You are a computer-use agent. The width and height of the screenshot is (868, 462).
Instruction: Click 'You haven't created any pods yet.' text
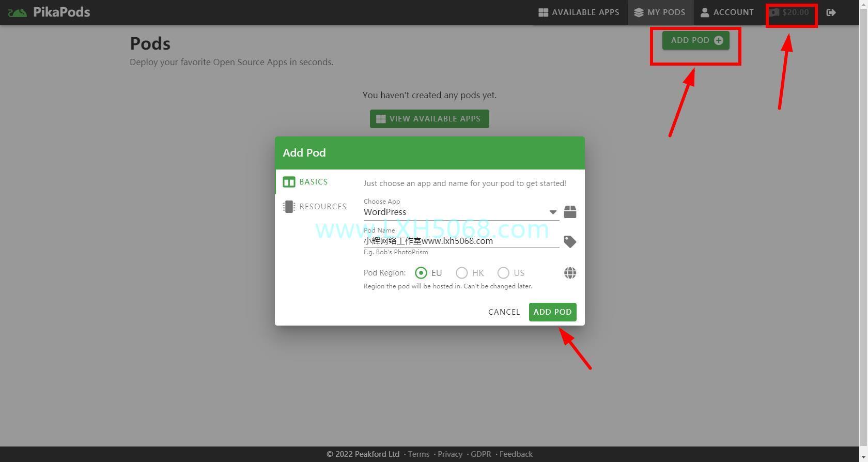pyautogui.click(x=429, y=95)
